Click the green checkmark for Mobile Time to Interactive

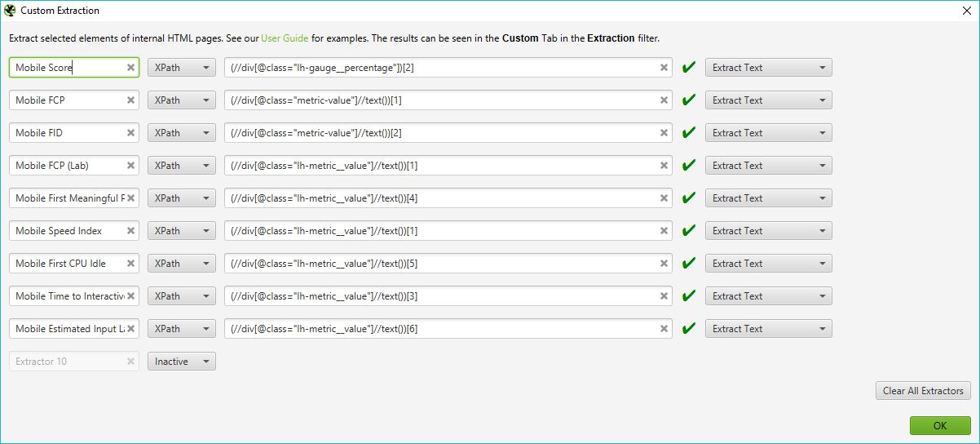pos(689,296)
